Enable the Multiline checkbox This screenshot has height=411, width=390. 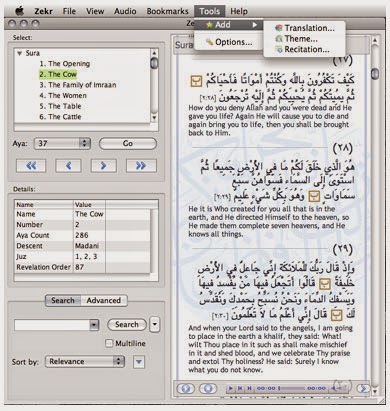[109, 343]
